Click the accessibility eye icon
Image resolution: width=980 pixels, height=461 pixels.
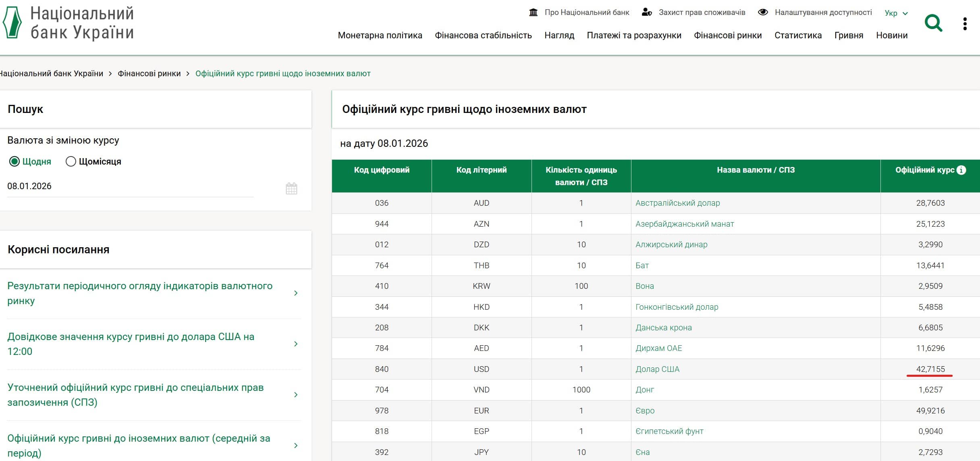763,13
